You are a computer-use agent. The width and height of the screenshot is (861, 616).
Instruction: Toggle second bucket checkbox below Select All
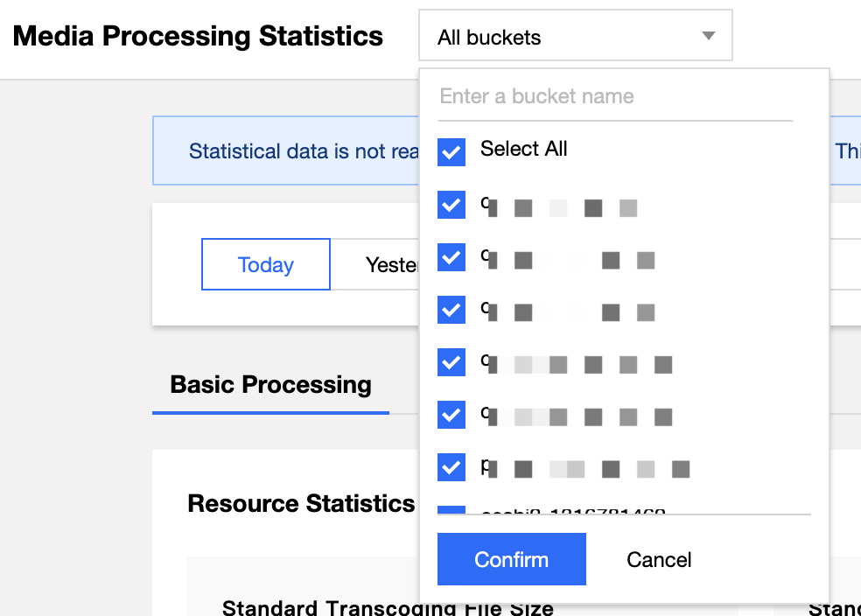point(451,258)
